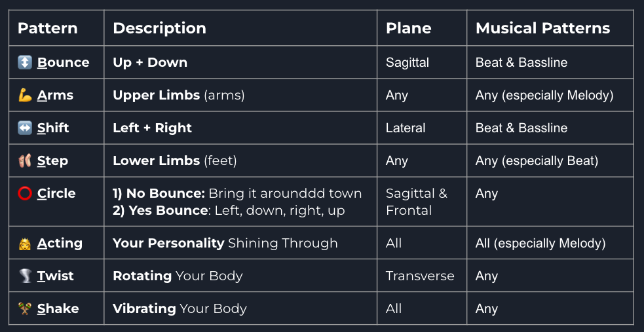Click 'Any (especially Melody)' in Arms row
The height and width of the screenshot is (332, 644).
point(544,96)
